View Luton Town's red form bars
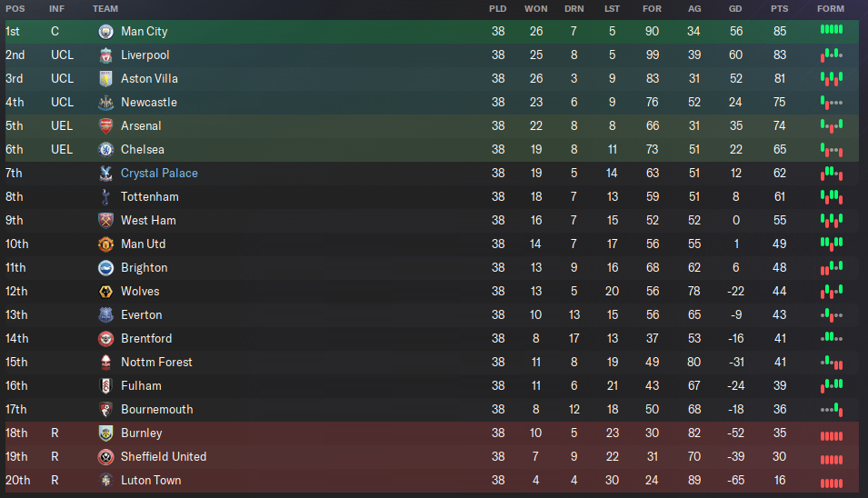The width and height of the screenshot is (868, 498). click(x=832, y=483)
